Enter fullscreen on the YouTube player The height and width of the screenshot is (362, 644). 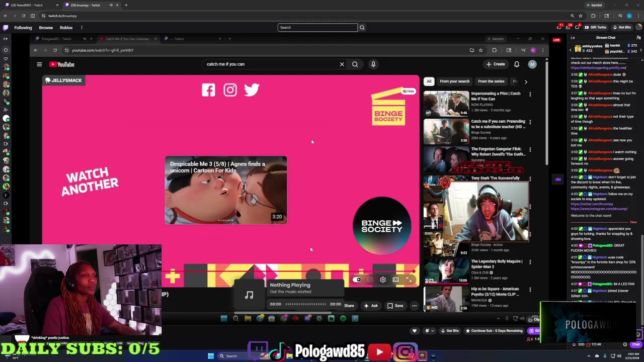pyautogui.click(x=409, y=280)
